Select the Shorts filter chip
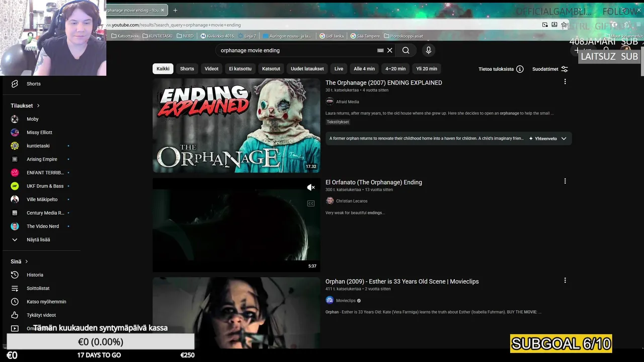644x362 pixels. pos(187,69)
